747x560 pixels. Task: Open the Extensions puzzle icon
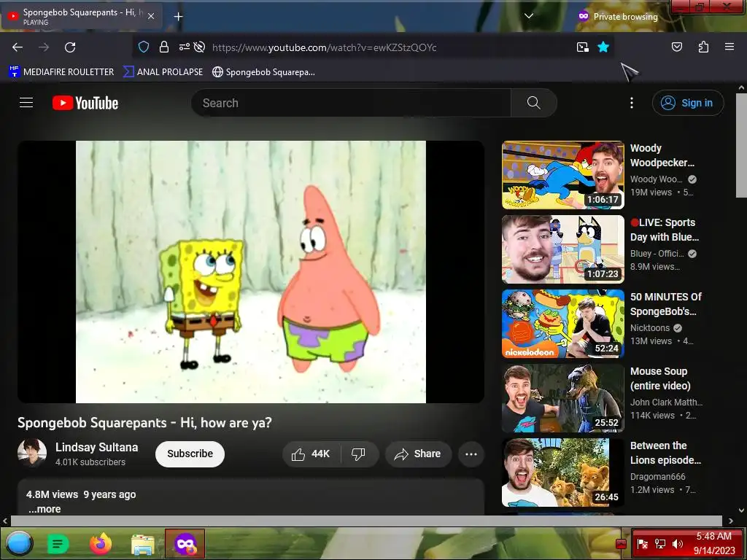tap(703, 47)
